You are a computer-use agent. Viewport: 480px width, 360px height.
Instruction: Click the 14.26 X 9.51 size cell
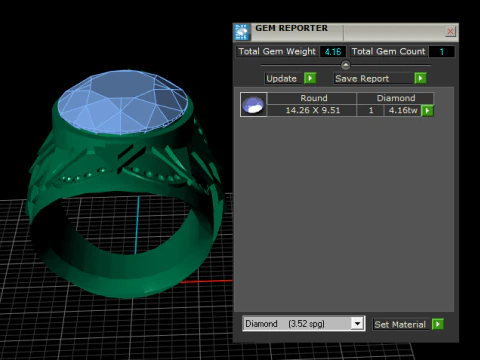pos(312,110)
